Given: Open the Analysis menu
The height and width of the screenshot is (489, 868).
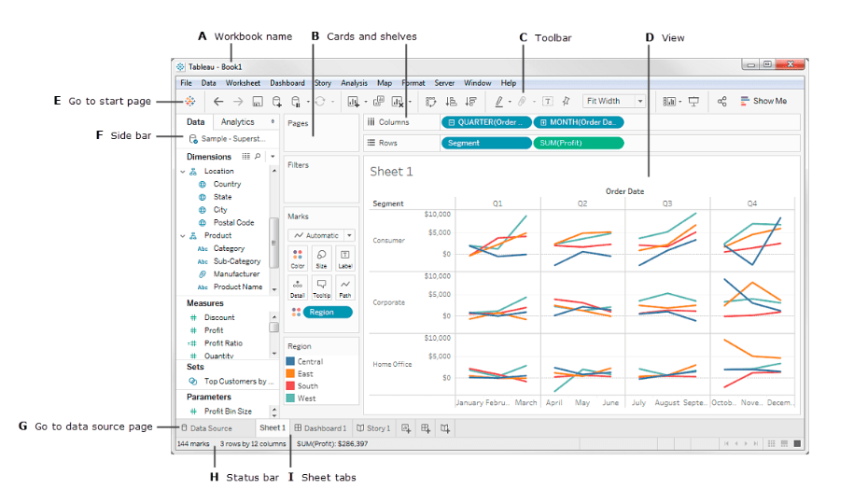Looking at the screenshot, I should click(x=355, y=83).
